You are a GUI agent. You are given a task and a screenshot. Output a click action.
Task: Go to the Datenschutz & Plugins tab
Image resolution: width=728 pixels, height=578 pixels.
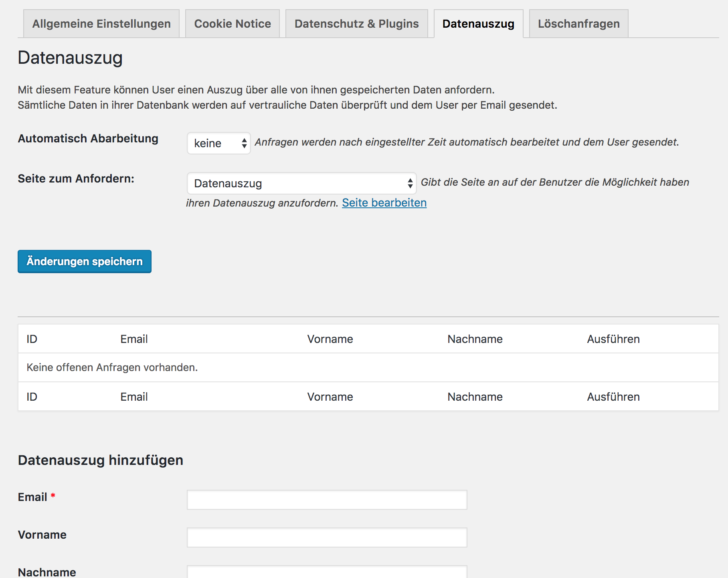coord(356,24)
